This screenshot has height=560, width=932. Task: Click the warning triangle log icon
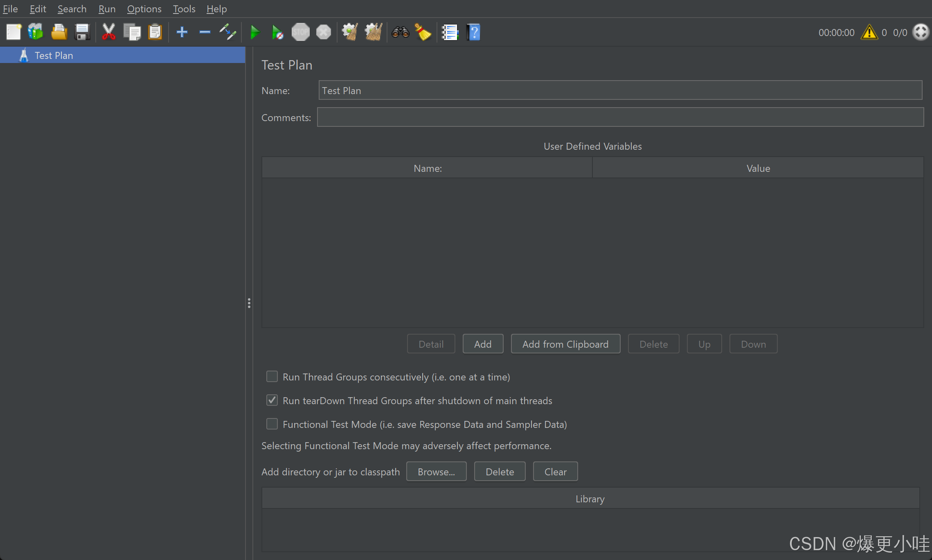pos(869,32)
